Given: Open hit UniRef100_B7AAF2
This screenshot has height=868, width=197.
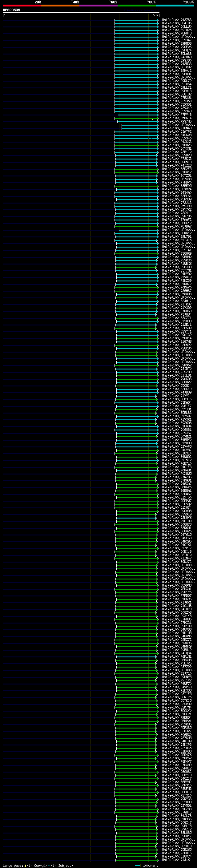Looking at the screenshot, I should point(177,220).
